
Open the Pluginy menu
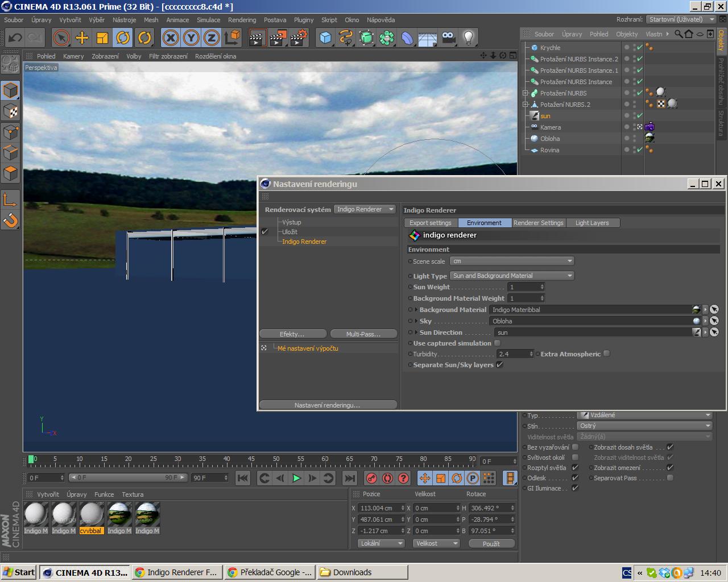pyautogui.click(x=304, y=20)
